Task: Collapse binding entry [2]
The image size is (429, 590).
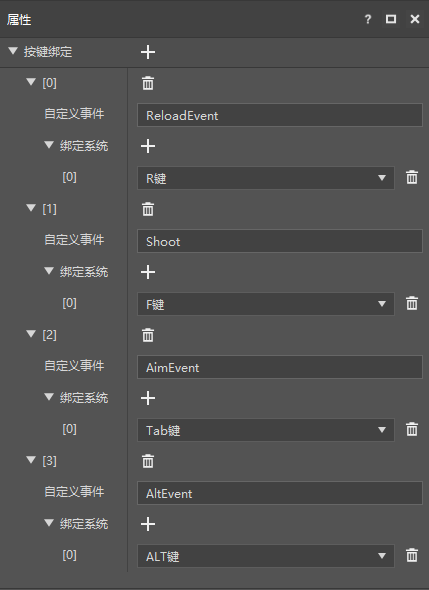Action: tap(31, 334)
